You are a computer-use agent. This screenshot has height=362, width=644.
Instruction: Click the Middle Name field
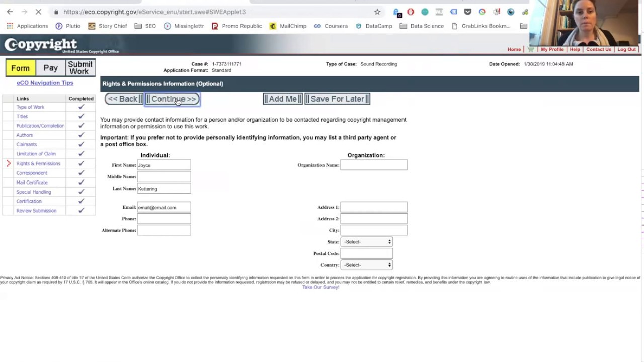(x=164, y=176)
